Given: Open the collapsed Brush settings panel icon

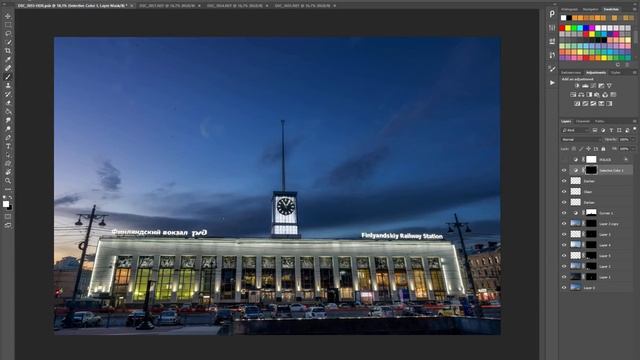Looking at the screenshot, I should tap(552, 69).
